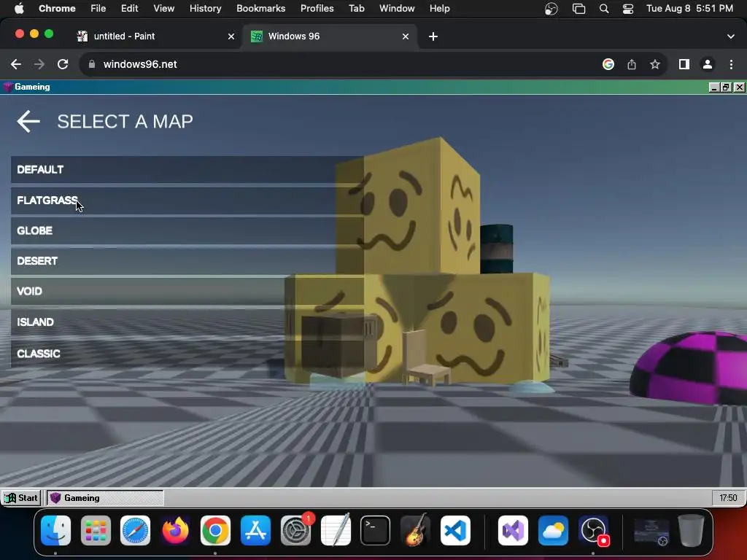Click the Google icon in address bar
Viewport: 747px width, 560px height.
pos(608,64)
